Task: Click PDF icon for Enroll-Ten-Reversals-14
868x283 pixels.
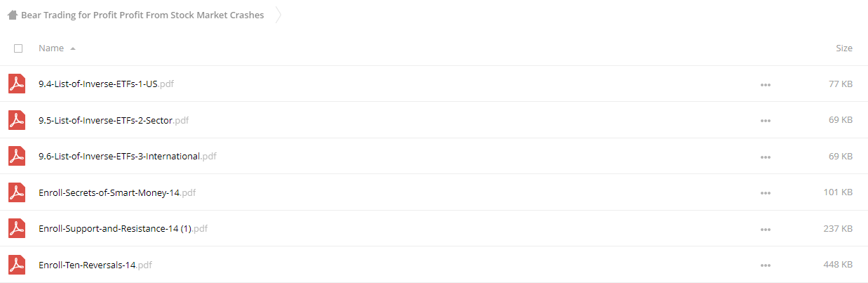Action: click(17, 265)
